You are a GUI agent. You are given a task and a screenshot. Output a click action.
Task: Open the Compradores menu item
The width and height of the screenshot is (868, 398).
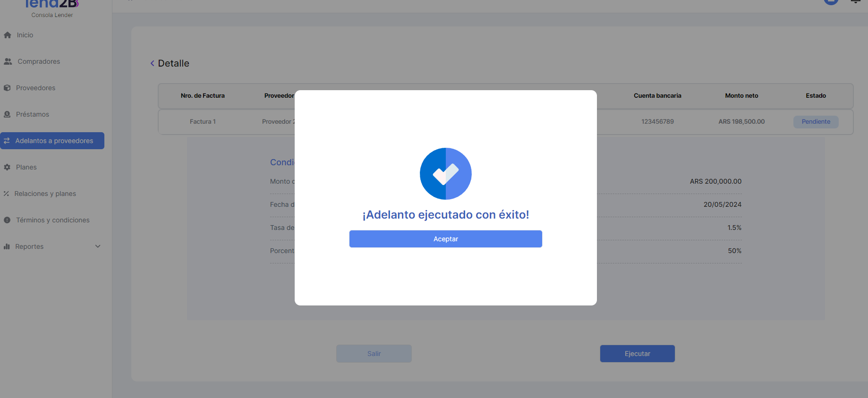click(x=39, y=61)
